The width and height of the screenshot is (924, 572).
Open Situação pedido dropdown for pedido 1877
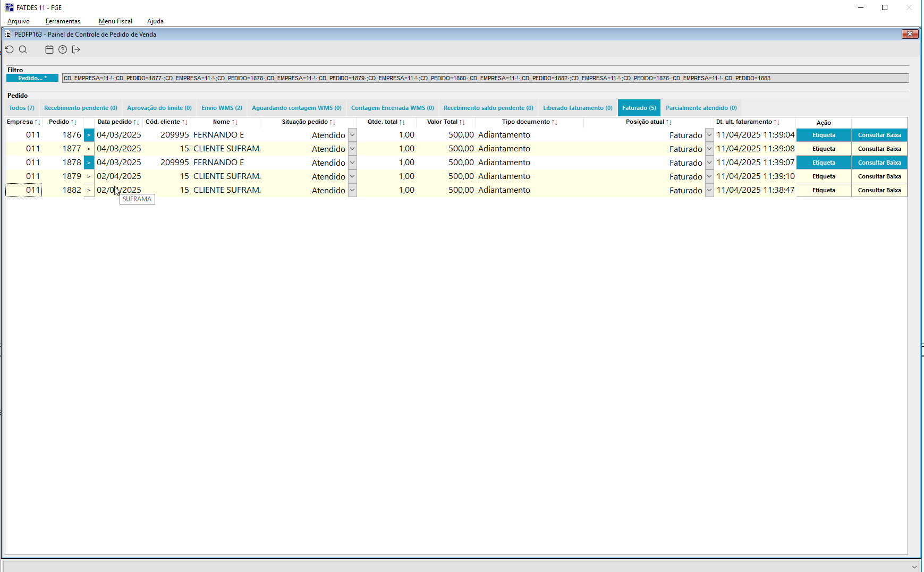pyautogui.click(x=352, y=149)
